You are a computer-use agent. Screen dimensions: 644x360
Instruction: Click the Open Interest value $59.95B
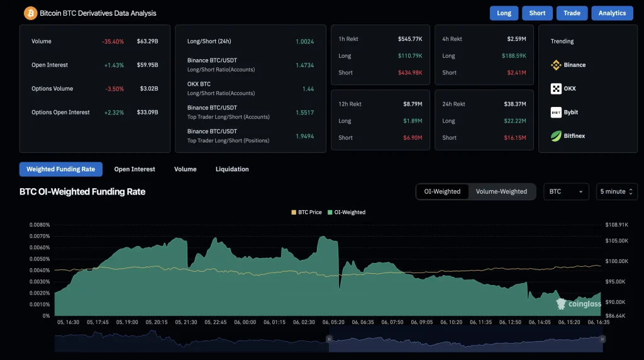pyautogui.click(x=147, y=65)
